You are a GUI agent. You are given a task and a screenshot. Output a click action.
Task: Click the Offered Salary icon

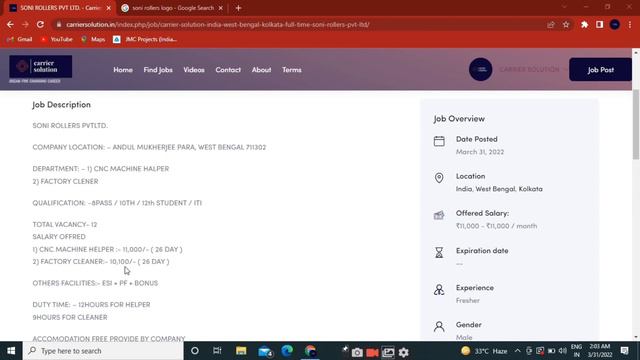click(439, 215)
